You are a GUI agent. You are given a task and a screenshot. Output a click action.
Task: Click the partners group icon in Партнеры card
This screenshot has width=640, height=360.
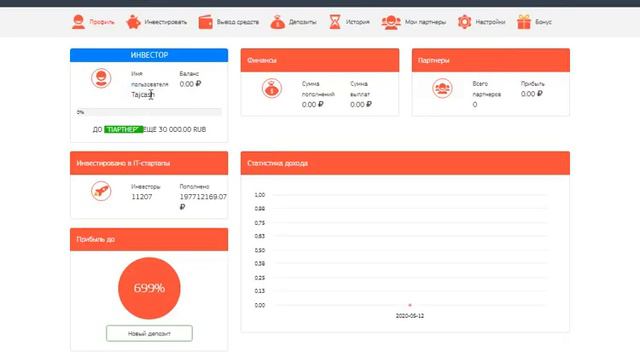point(442,88)
